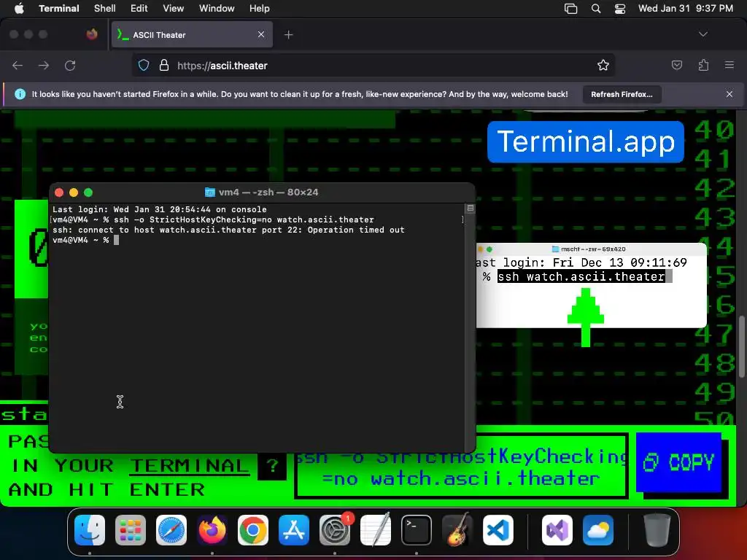Click the ascii.theater address bar
Viewport: 747px width, 560px height.
pos(373,65)
